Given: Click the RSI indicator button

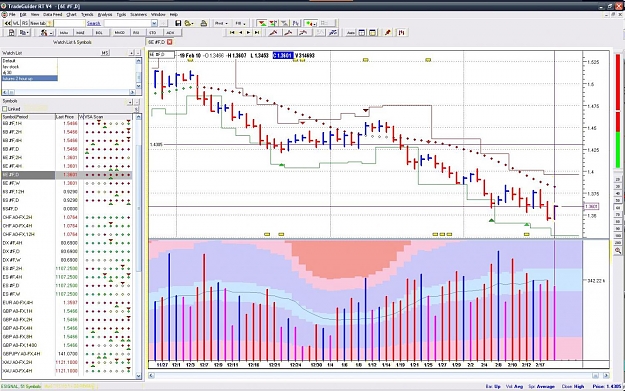Looking at the screenshot, I should point(136,33).
